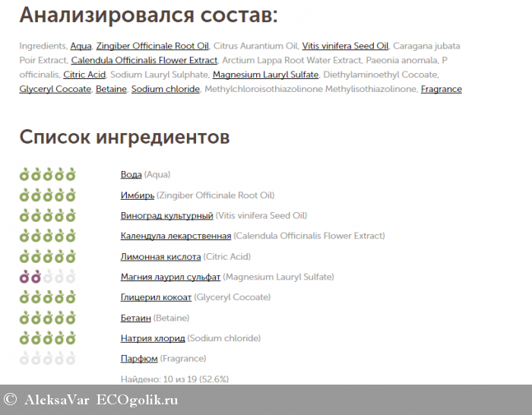Click the Citric Acid link in composition
Viewport: 532px width, 415px height.
(x=84, y=75)
